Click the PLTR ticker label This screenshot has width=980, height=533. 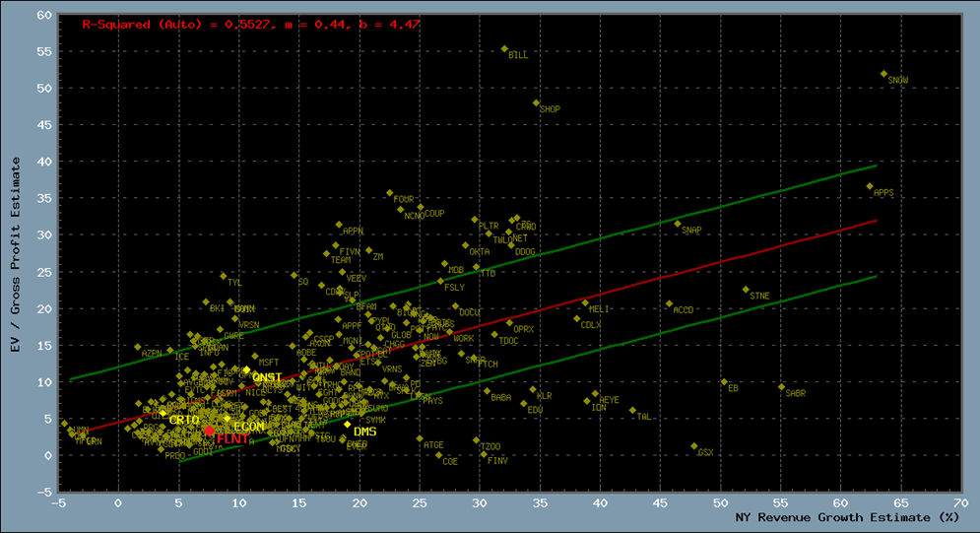pos(489,226)
